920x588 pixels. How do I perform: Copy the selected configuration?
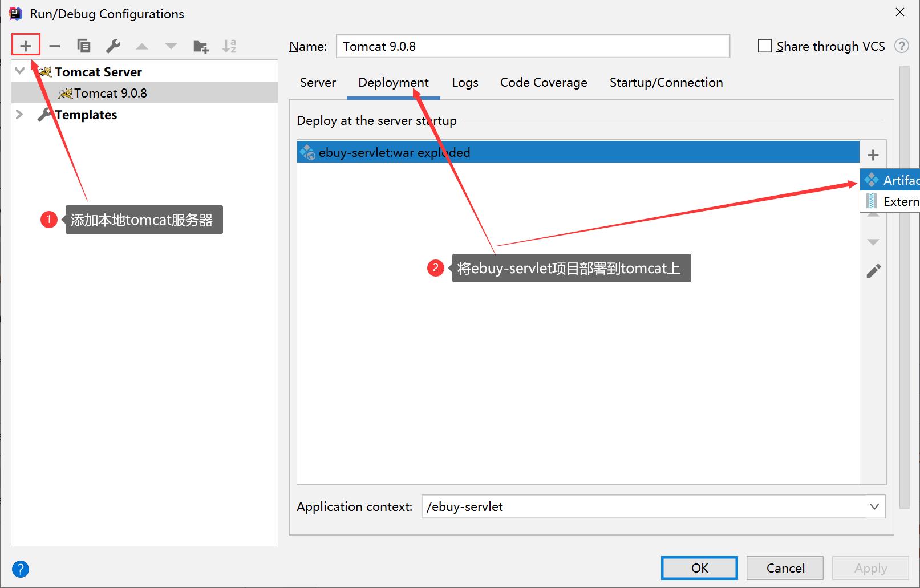pos(84,46)
